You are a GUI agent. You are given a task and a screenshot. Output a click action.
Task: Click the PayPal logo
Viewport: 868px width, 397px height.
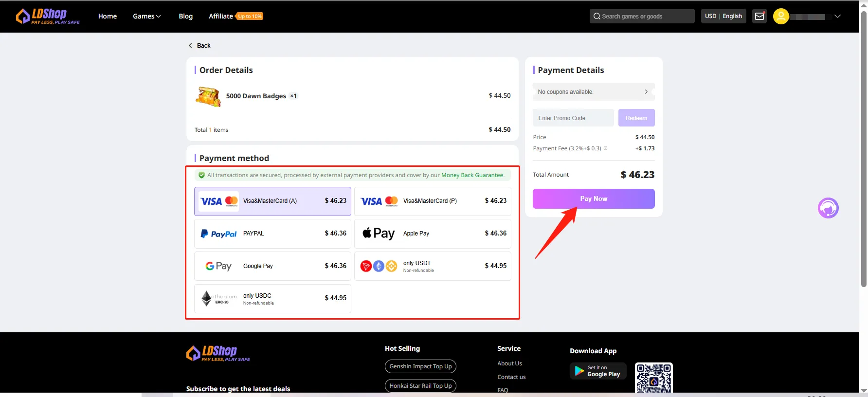point(218,234)
